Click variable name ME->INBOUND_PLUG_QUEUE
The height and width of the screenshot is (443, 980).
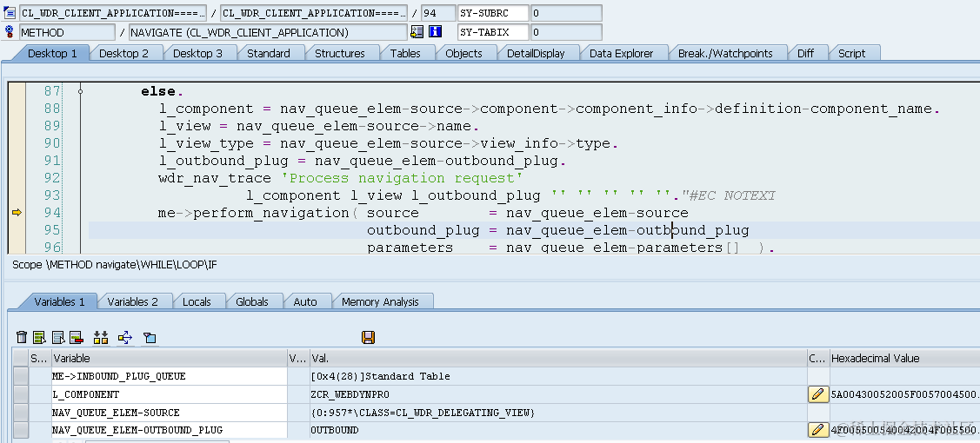(x=119, y=376)
